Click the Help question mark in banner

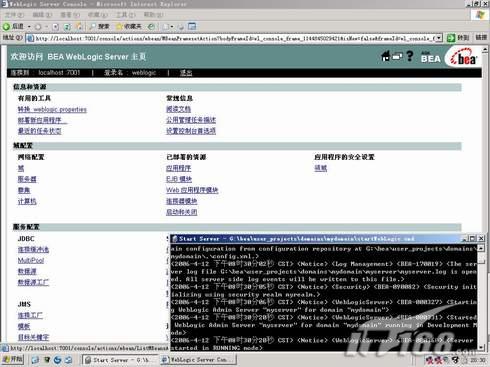(x=410, y=56)
